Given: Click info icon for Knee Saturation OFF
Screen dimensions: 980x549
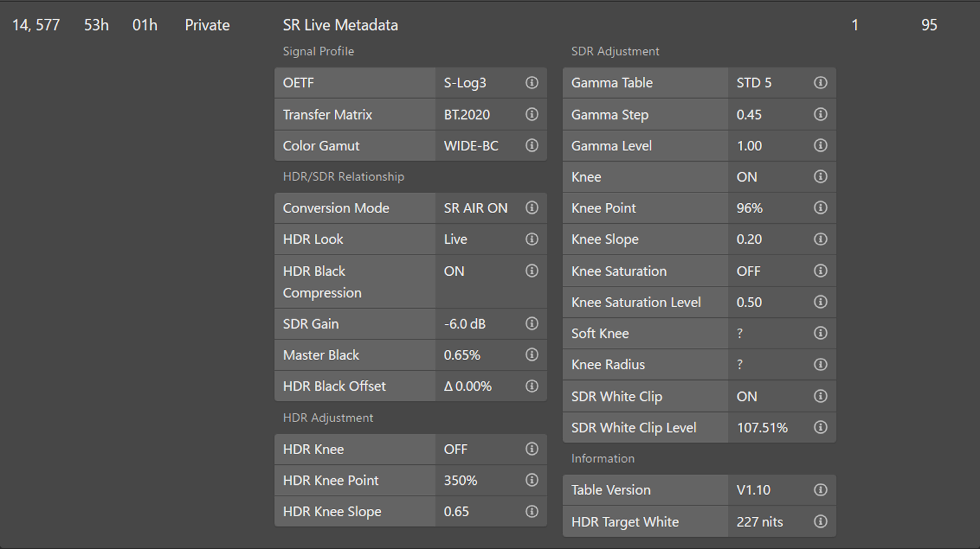Looking at the screenshot, I should point(820,270).
